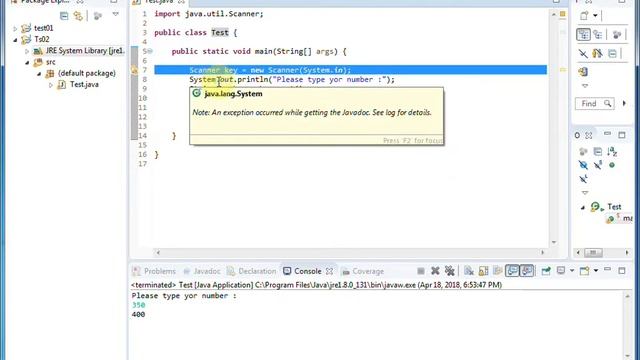Screen dimensions: 640x360
Task: Toggle Hide Static Members in Outline
Action: click(x=598, y=165)
